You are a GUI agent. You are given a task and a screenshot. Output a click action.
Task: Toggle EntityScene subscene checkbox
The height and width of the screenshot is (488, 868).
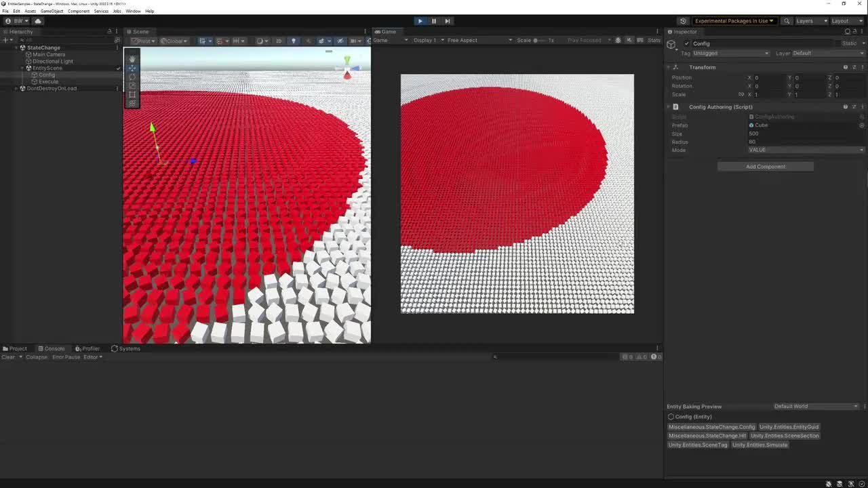[118, 68]
